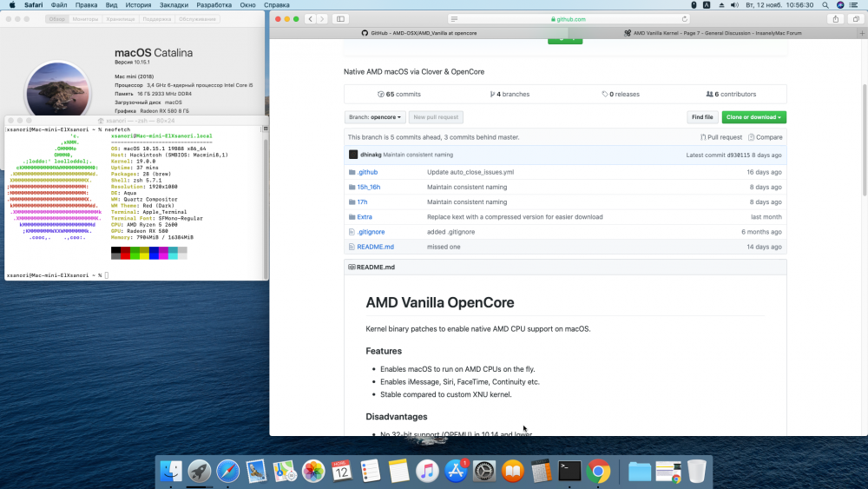This screenshot has height=489, width=868.
Task: Open the Apple menu
Action: pos(12,5)
